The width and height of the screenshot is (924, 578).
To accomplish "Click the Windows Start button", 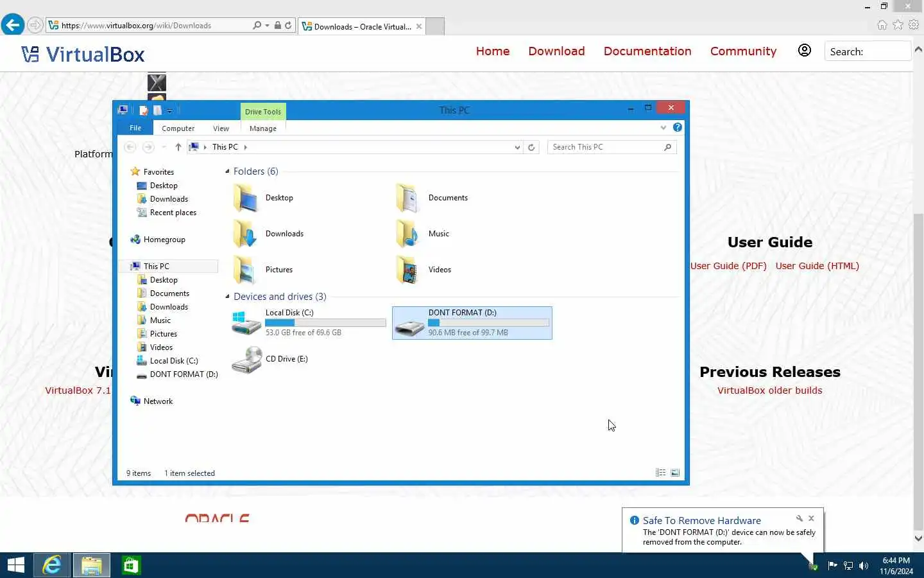I will click(x=15, y=565).
